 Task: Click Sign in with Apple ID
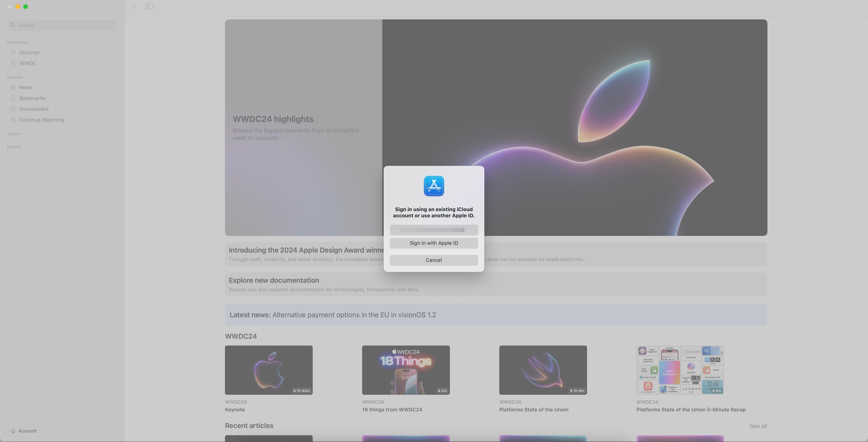pyautogui.click(x=434, y=243)
